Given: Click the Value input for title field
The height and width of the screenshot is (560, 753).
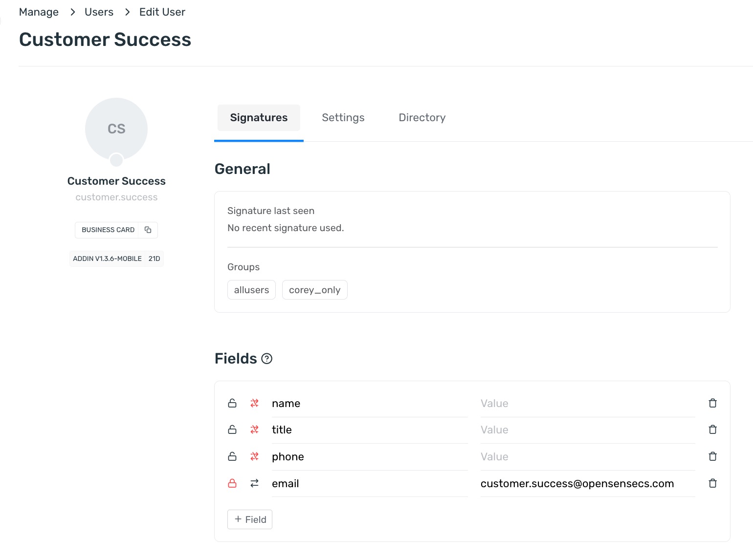Looking at the screenshot, I should (588, 430).
